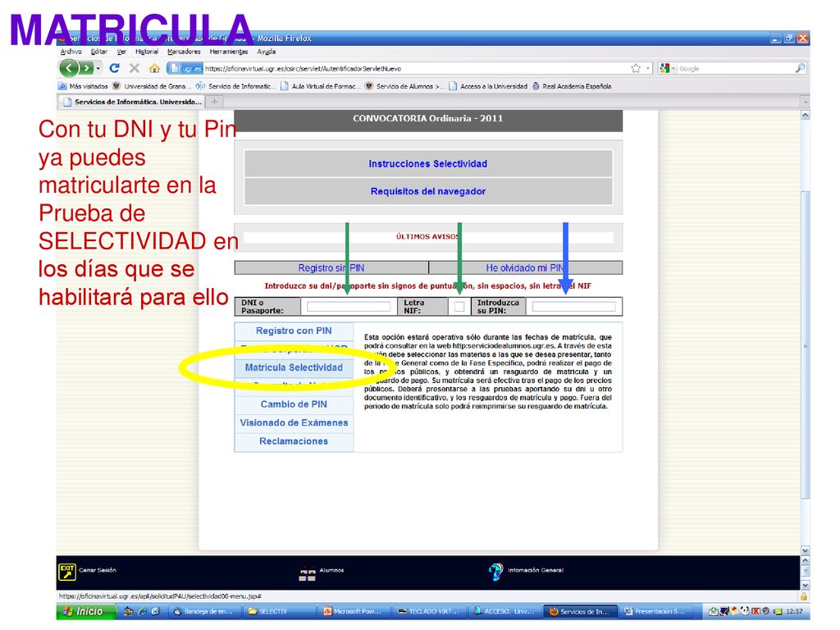The image size is (840, 630).
Task: Select Registro con PIN menu option
Action: [294, 331]
